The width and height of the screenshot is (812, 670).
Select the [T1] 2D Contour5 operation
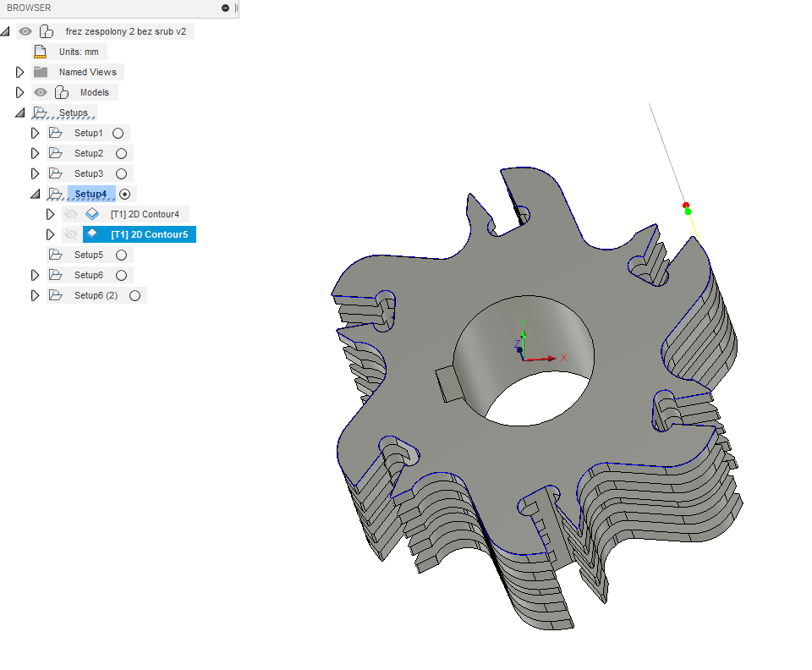[149, 234]
